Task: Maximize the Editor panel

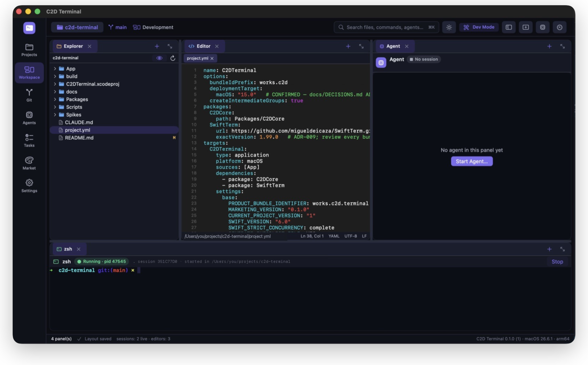Action: click(361, 46)
